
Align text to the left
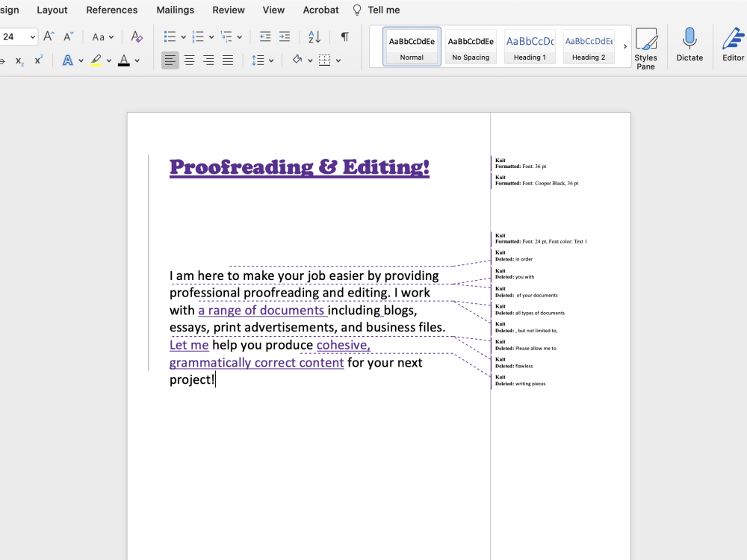point(170,60)
